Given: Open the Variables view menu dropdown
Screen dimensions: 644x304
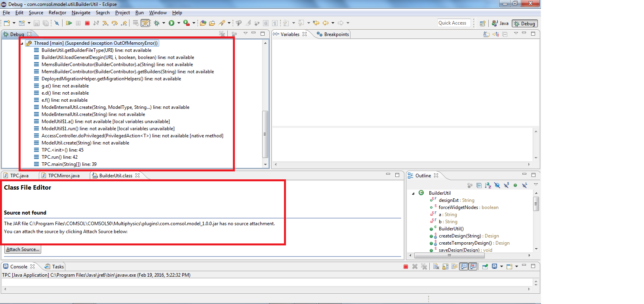Looking at the screenshot, I should pos(516,33).
